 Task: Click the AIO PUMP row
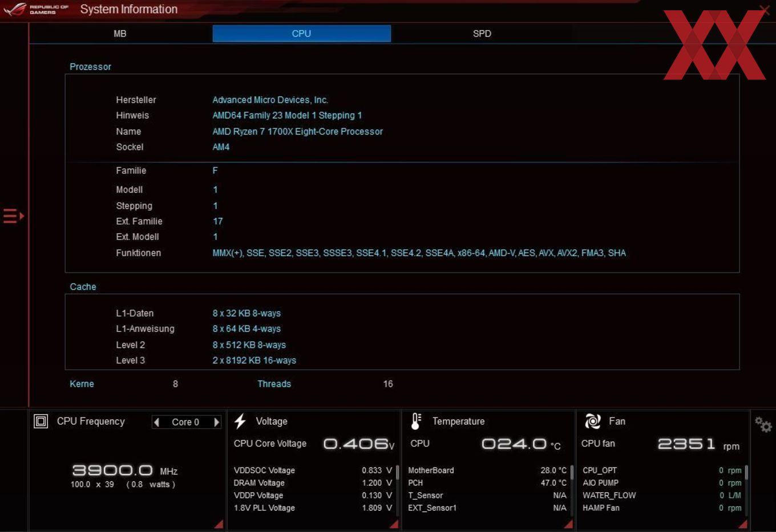[662, 483]
